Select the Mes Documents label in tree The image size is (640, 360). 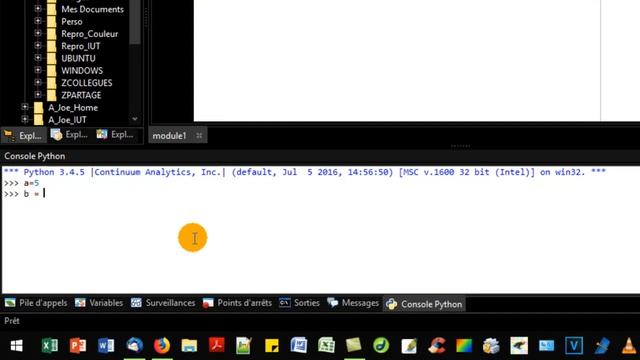pyautogui.click(x=92, y=9)
